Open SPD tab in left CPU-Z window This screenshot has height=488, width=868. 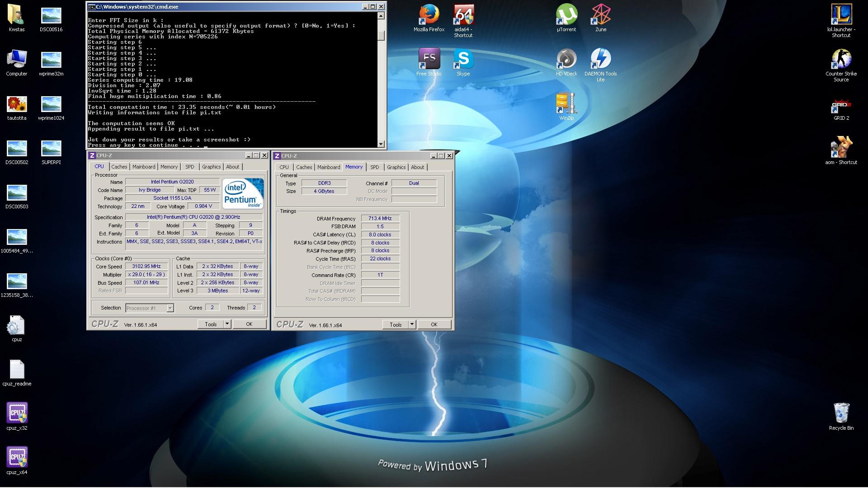point(190,167)
